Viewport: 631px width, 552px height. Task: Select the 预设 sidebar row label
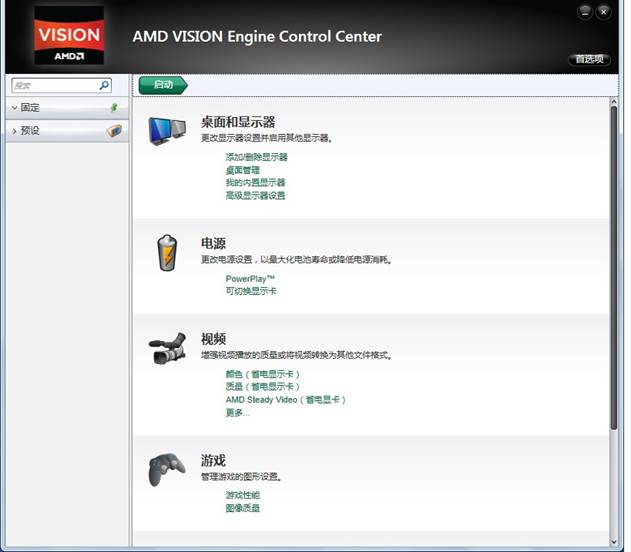tap(30, 131)
